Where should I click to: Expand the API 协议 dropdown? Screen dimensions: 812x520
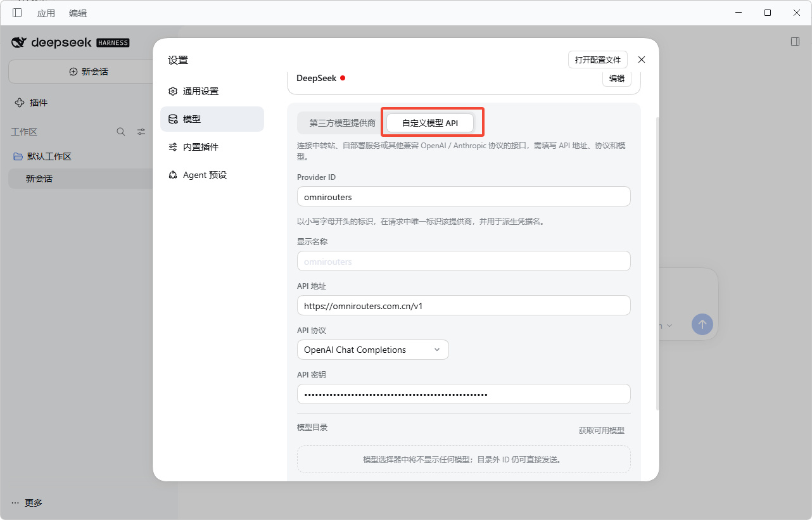pyautogui.click(x=372, y=350)
